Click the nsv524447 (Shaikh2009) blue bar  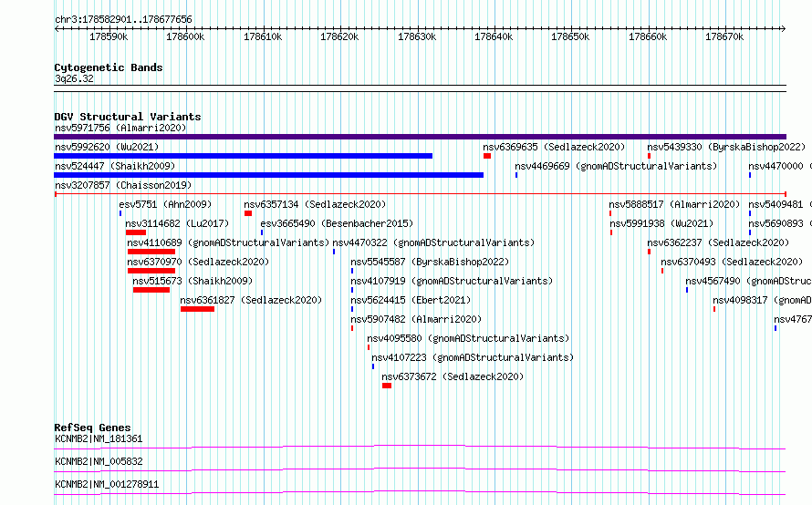[x=269, y=175]
